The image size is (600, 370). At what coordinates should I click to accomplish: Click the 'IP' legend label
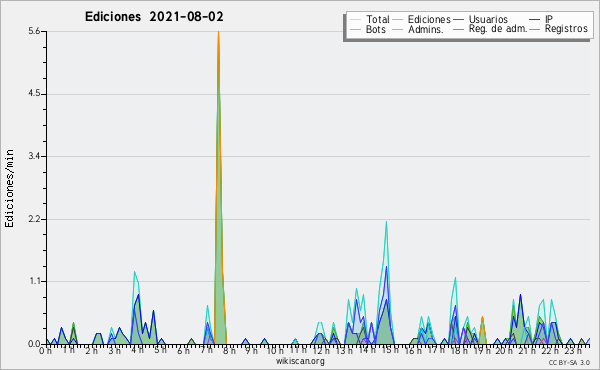pos(549,19)
